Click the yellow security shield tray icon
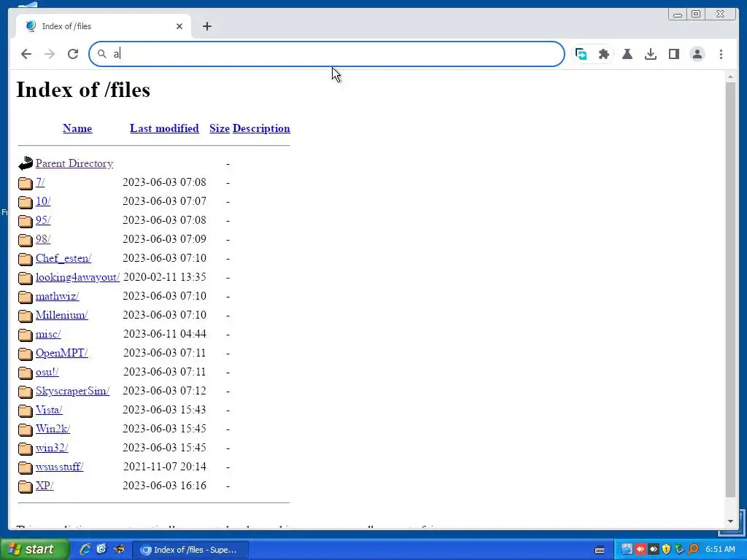Viewport: 747px width, 560px height. coord(667,550)
